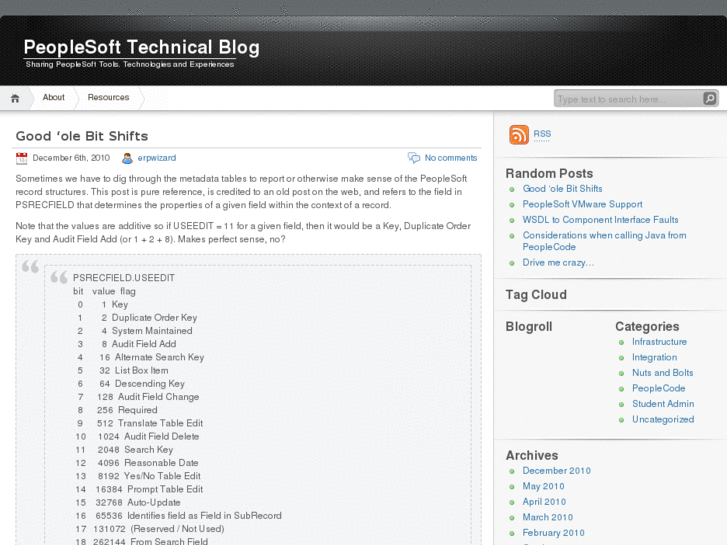Open May 2010 archive
The width and height of the screenshot is (727, 545).
point(543,486)
